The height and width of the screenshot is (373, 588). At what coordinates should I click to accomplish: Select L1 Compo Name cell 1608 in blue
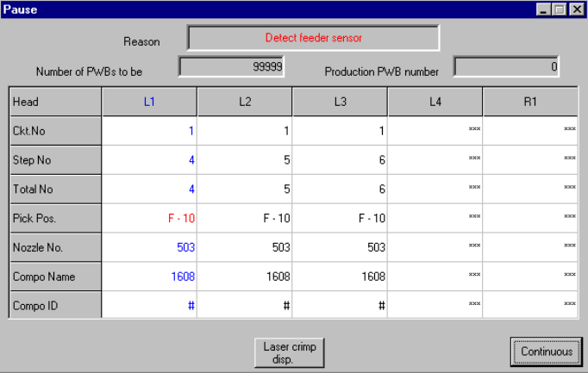[149, 277]
